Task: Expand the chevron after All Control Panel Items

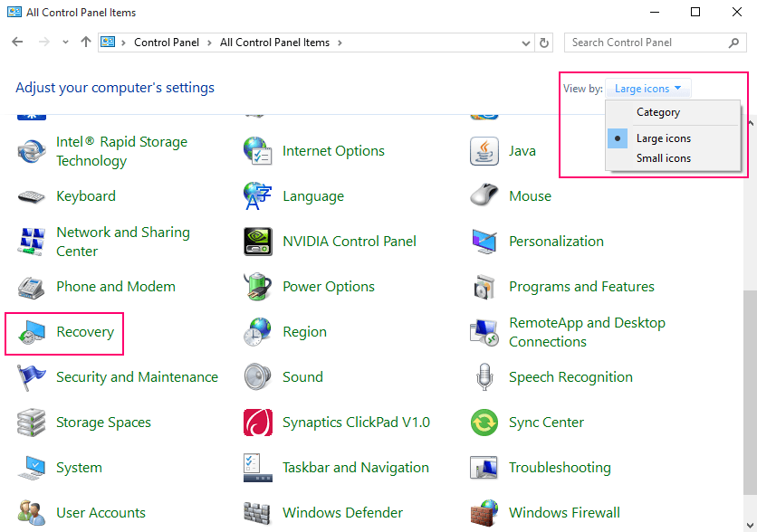Action: pos(340,43)
